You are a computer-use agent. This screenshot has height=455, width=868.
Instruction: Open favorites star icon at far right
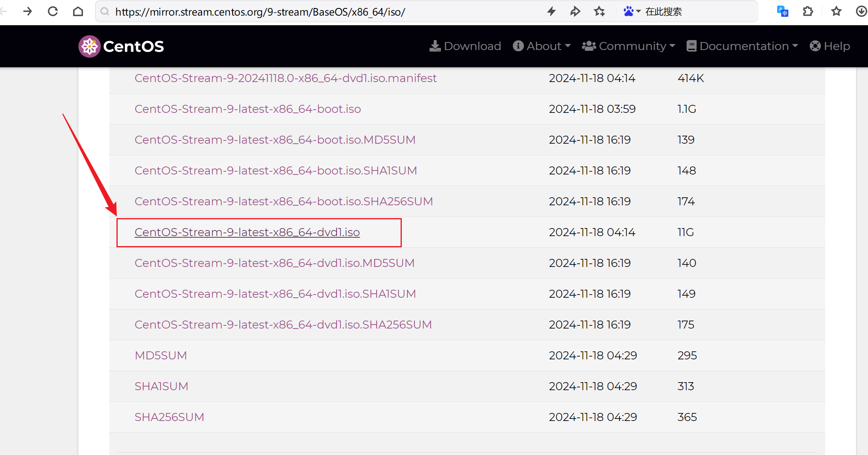(x=836, y=11)
